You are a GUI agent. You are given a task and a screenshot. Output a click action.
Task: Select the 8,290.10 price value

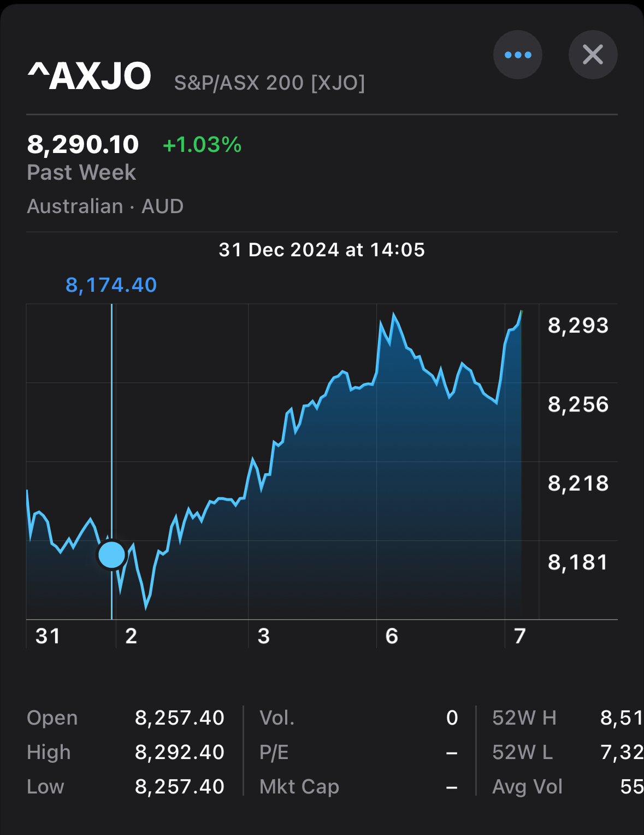83,144
